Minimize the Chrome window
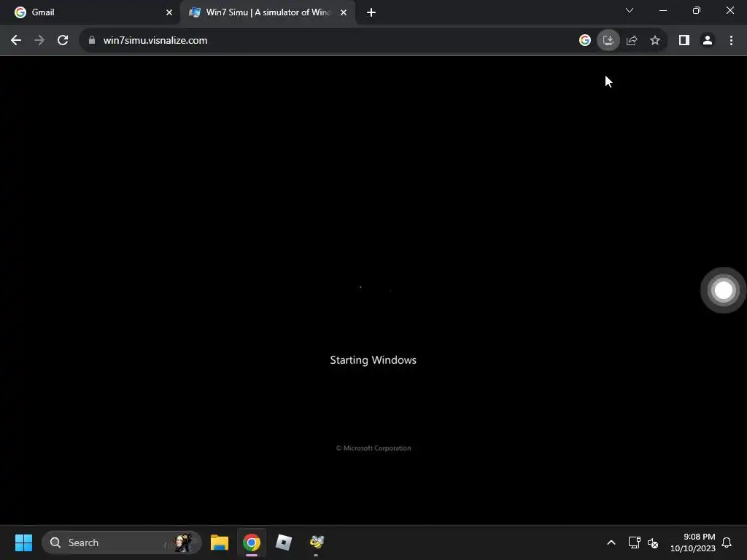 pyautogui.click(x=662, y=10)
